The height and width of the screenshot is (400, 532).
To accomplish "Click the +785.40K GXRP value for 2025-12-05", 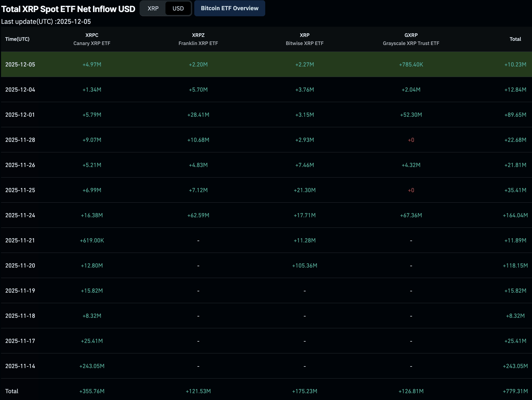I will click(411, 64).
